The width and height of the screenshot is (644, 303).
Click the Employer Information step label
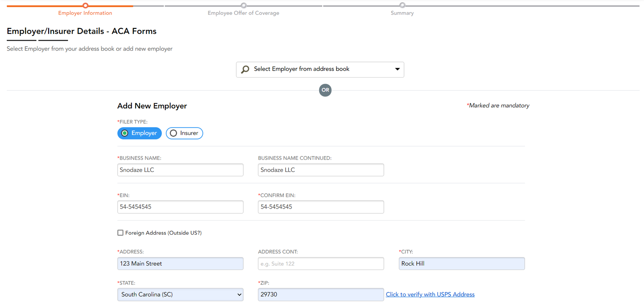85,13
